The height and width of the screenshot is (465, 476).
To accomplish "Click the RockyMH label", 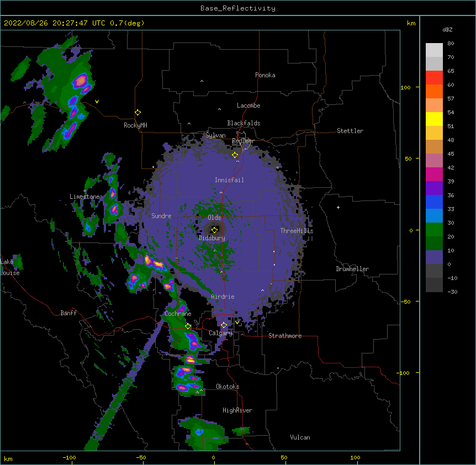I will [x=135, y=125].
